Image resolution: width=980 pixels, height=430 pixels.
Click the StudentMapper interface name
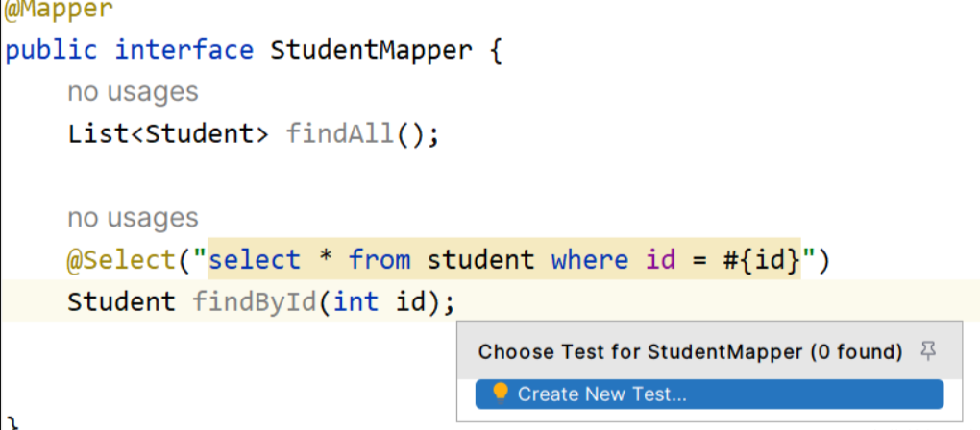(x=371, y=50)
